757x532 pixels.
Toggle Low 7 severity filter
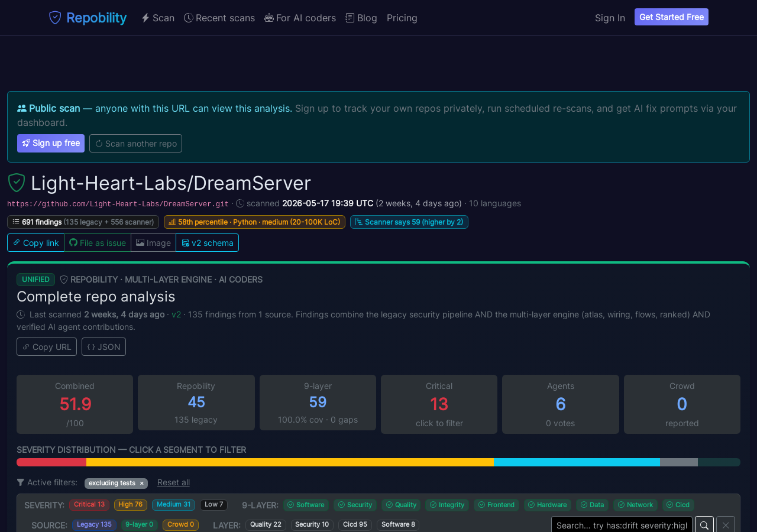coord(213,505)
